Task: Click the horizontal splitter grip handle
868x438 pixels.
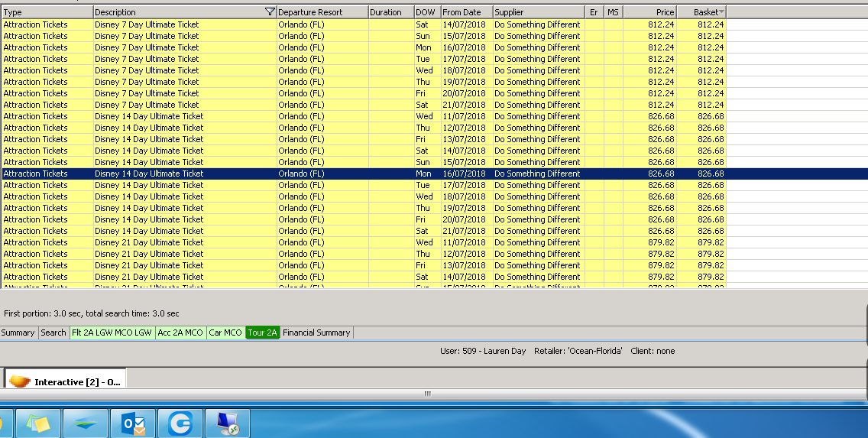Action: (427, 394)
